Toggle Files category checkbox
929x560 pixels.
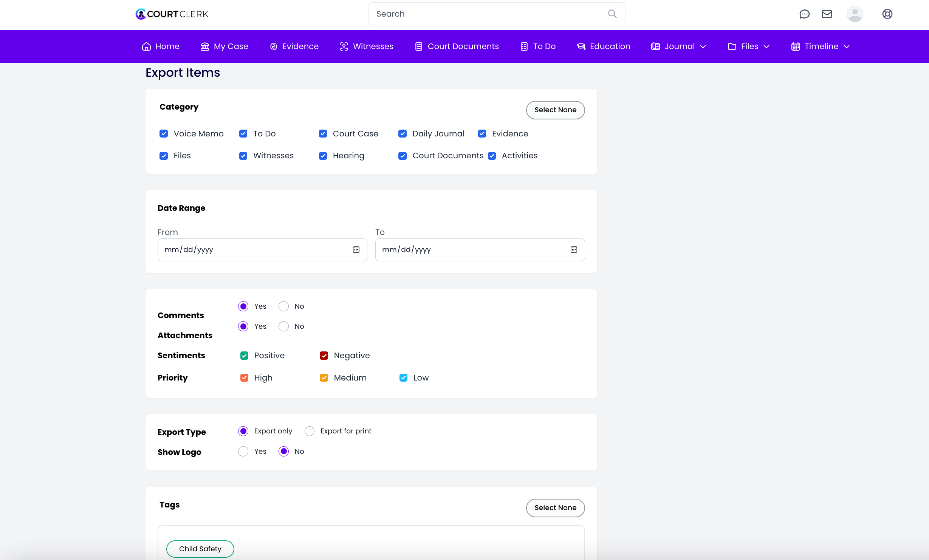(x=164, y=156)
